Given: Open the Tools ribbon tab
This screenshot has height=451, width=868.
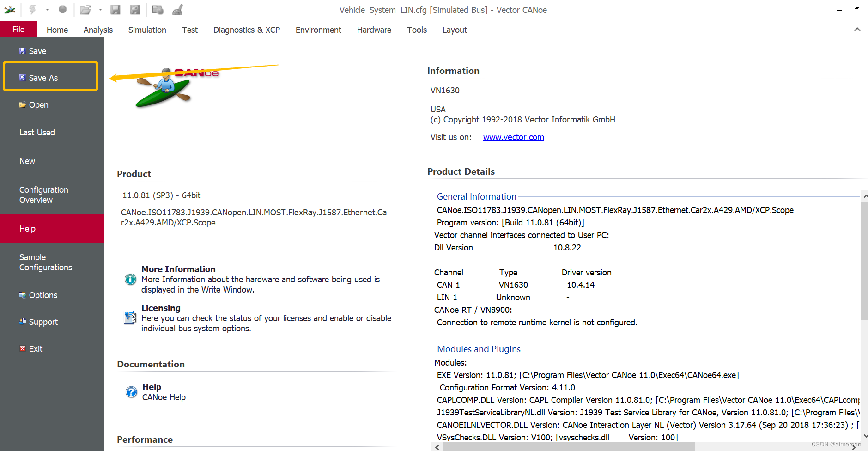Looking at the screenshot, I should 417,30.
